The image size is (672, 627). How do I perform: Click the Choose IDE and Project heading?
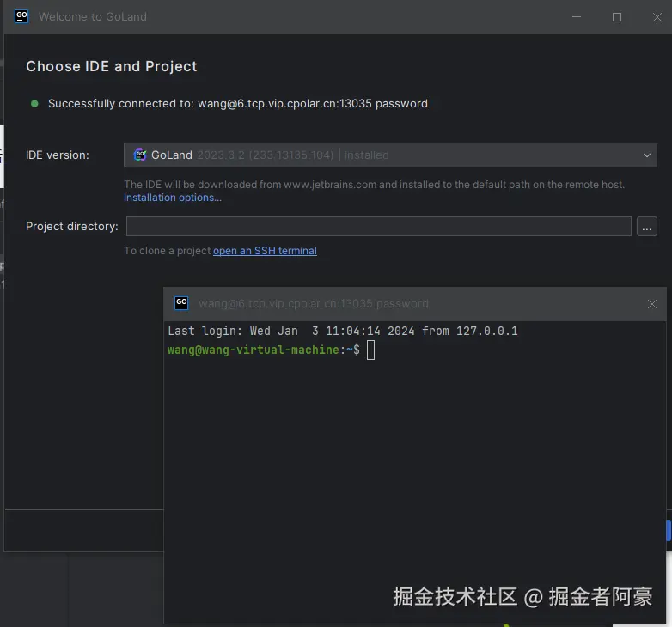click(112, 66)
